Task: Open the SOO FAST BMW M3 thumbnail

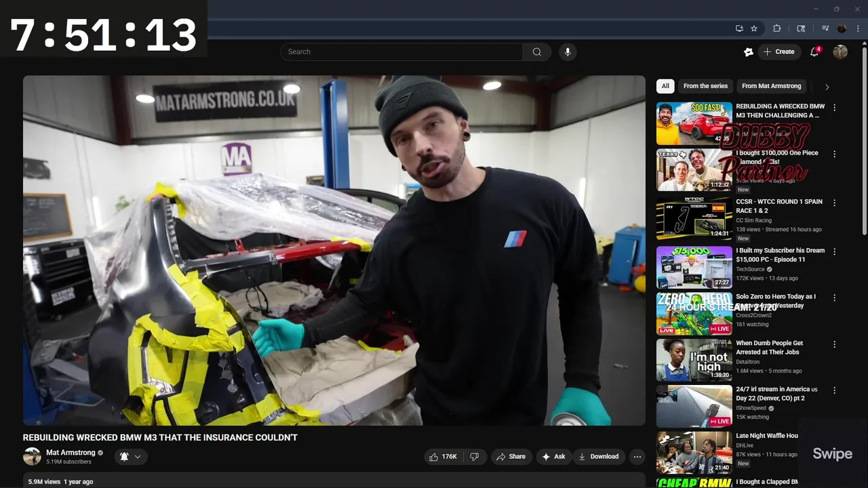Action: [694, 123]
